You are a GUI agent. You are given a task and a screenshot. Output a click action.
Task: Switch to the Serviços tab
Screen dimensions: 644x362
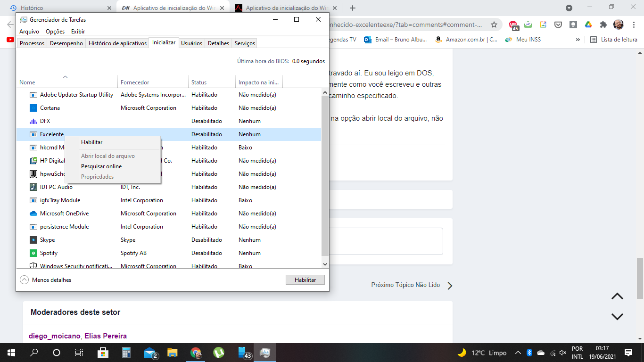click(245, 43)
